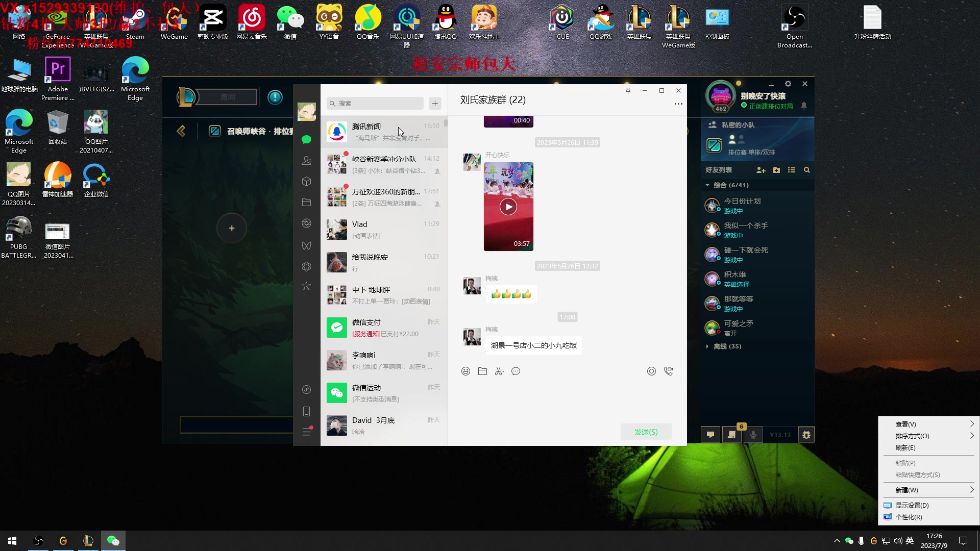Open 微信支付 conversation
The image size is (980, 551).
pos(384,328)
